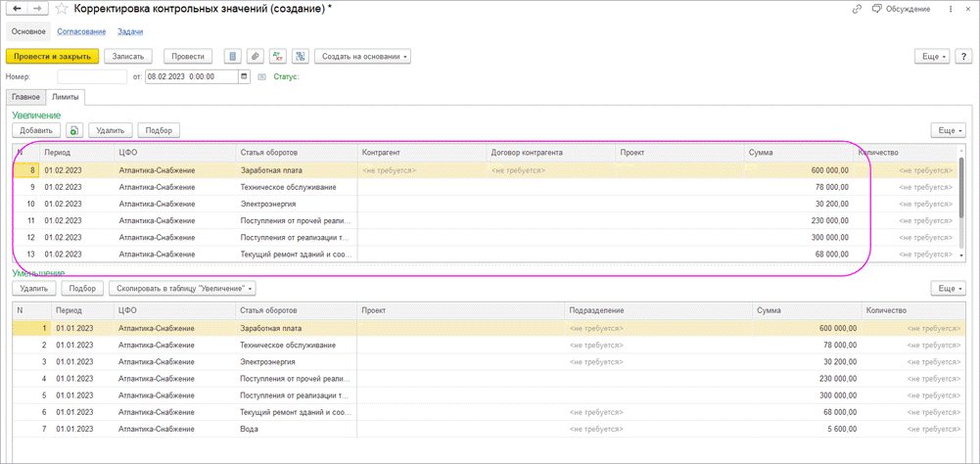
Task: Open the help question mark button
Action: click(964, 56)
